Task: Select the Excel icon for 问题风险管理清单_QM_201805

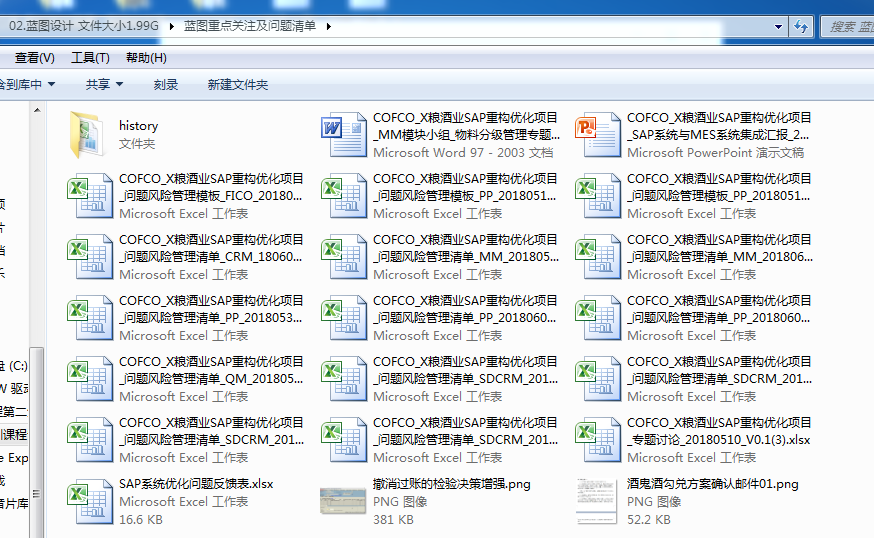Action: click(90, 379)
